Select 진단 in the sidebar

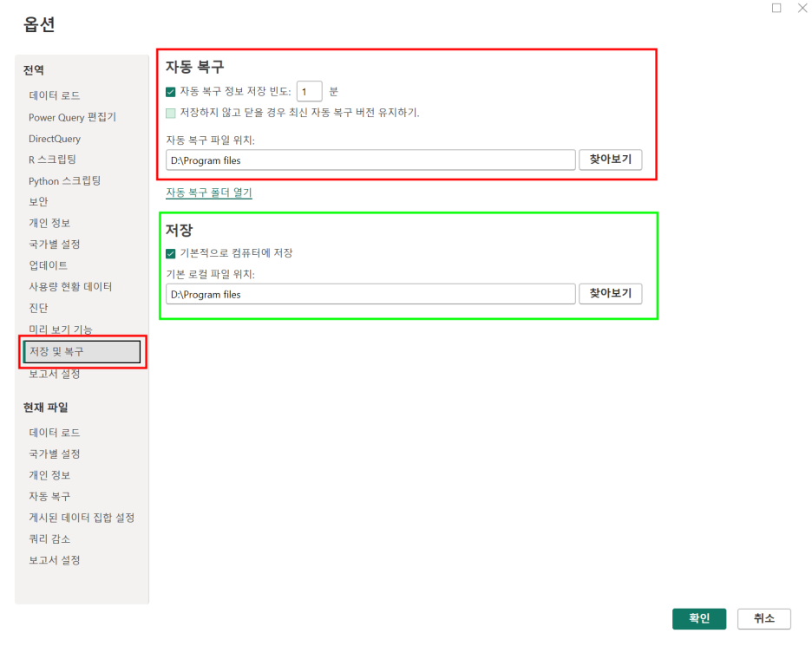click(38, 309)
